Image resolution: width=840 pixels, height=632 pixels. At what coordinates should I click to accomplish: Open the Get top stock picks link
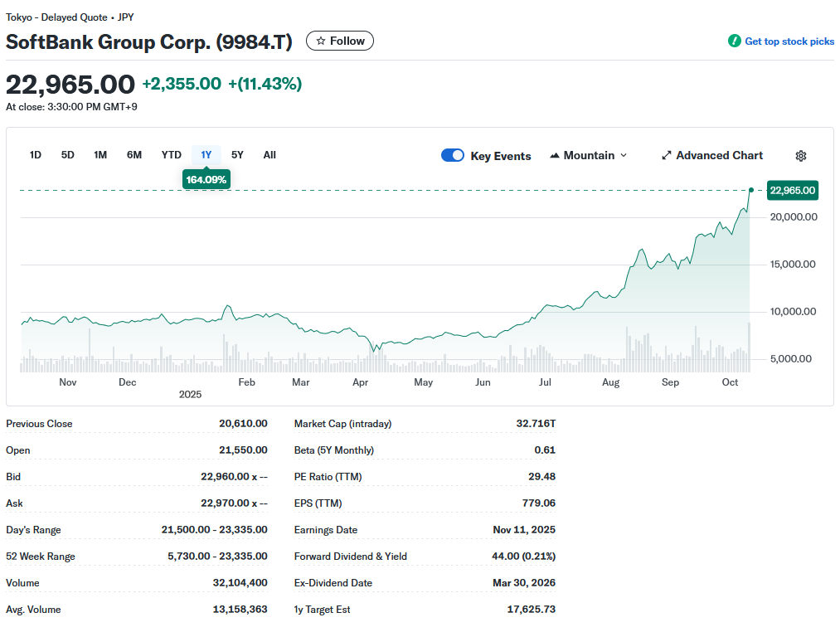pyautogui.click(x=789, y=41)
